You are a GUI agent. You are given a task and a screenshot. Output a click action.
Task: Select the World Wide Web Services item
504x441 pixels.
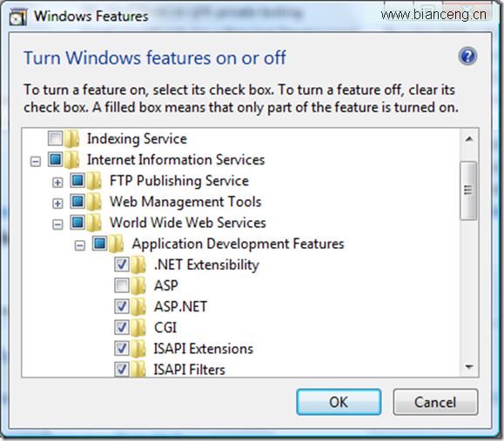(188, 223)
